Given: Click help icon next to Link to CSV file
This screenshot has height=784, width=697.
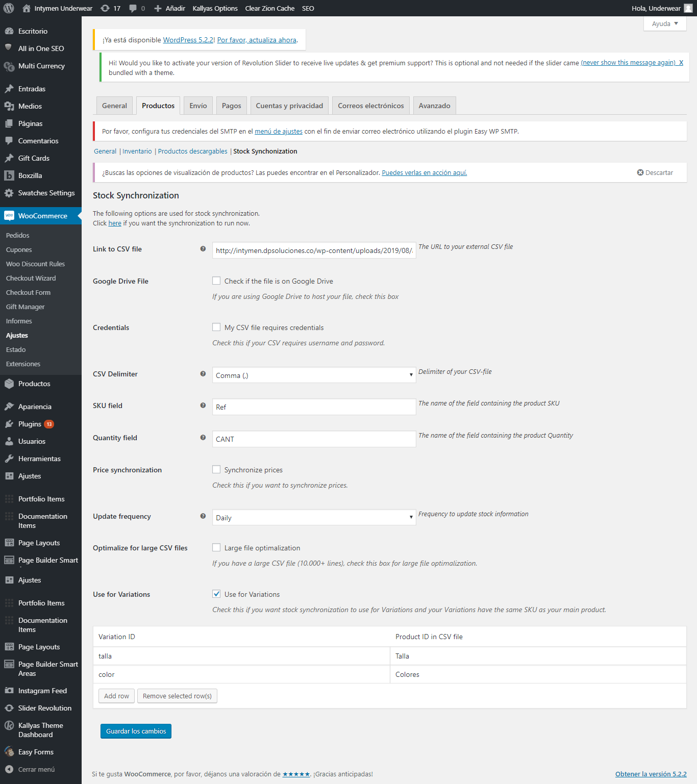Looking at the screenshot, I should pos(203,249).
